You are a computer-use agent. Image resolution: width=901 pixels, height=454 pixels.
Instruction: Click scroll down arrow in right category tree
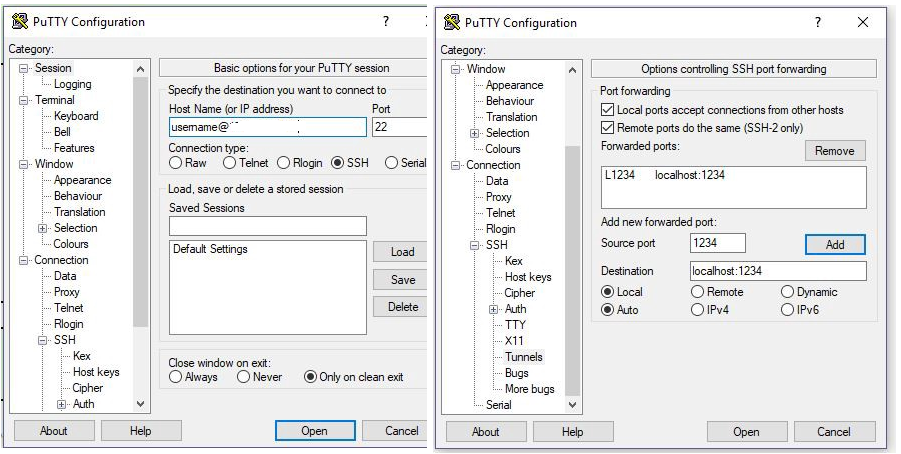click(572, 405)
